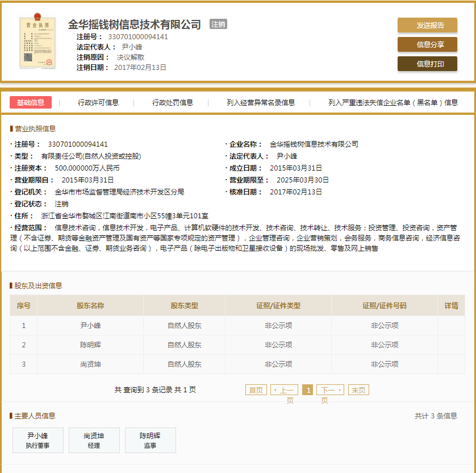Switch to the 行政许可信息 tab
This screenshot has height=473, width=476.
pyautogui.click(x=98, y=102)
